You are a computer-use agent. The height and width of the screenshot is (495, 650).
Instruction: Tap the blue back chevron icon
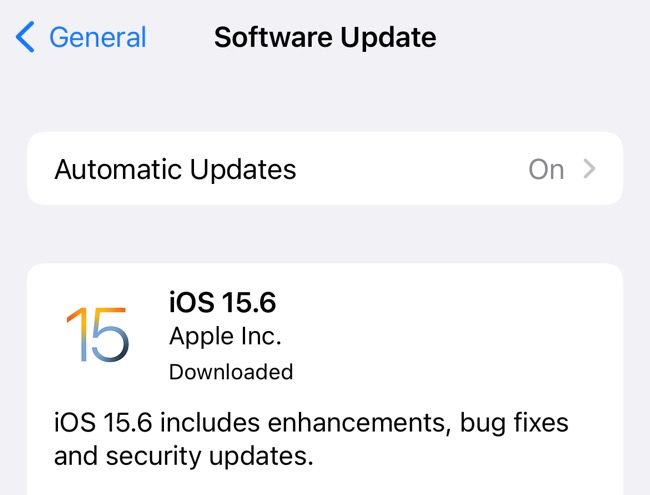(25, 37)
